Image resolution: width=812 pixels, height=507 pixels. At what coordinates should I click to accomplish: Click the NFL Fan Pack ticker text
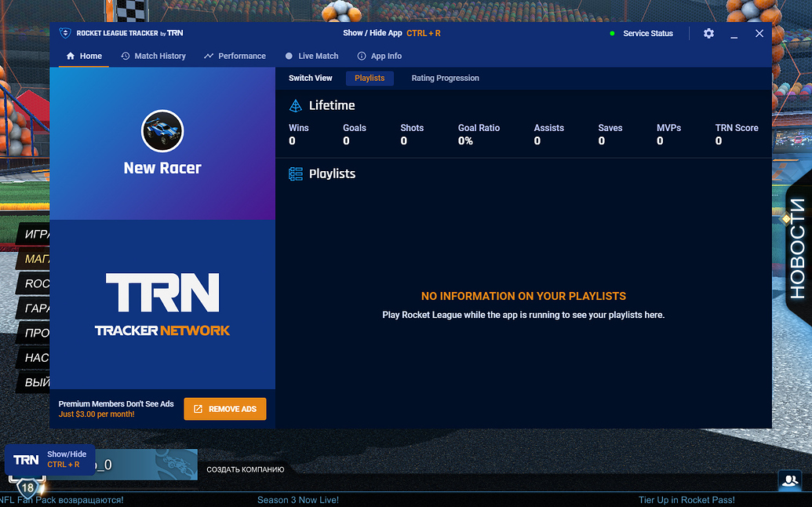(x=62, y=500)
